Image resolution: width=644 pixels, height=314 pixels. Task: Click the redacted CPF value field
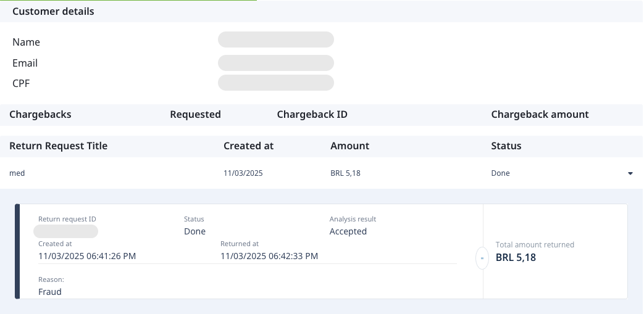275,83
